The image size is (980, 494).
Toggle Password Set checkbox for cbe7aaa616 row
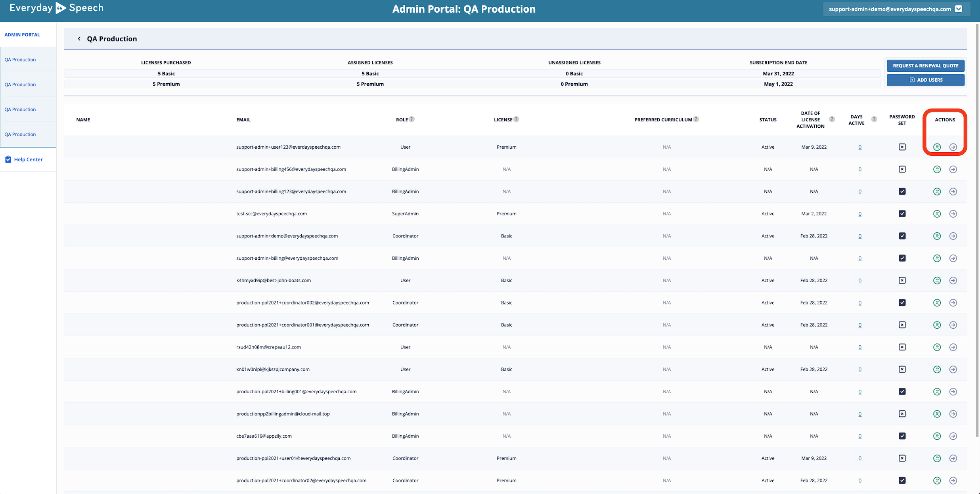click(x=902, y=436)
